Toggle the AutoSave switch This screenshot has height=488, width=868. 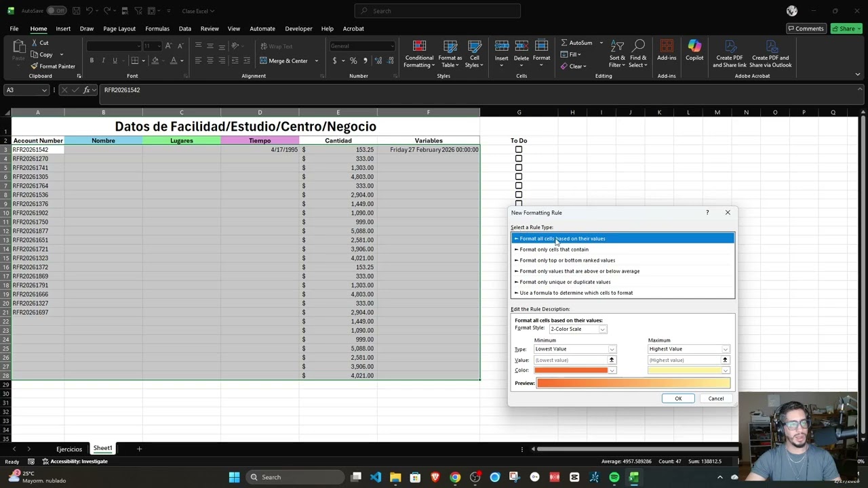(56, 11)
